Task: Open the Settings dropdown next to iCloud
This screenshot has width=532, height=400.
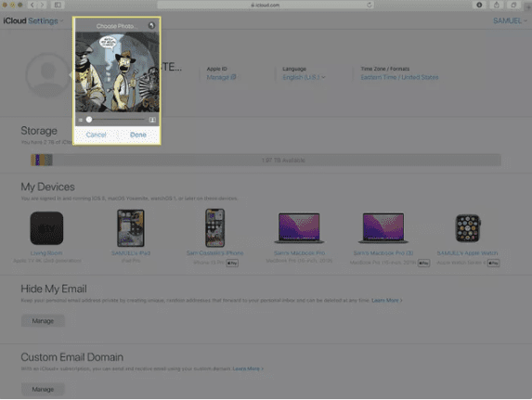Action: 45,21
